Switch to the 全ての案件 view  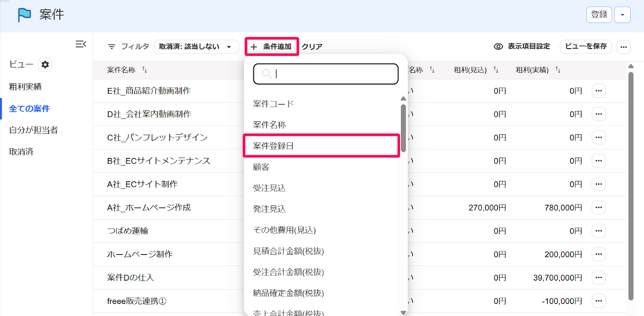[29, 109]
